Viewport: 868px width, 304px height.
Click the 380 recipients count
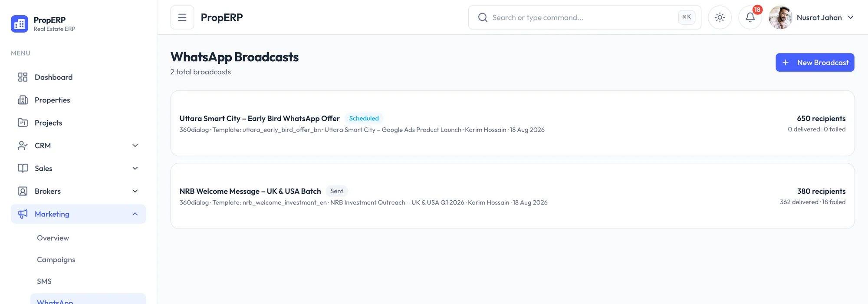tap(821, 191)
